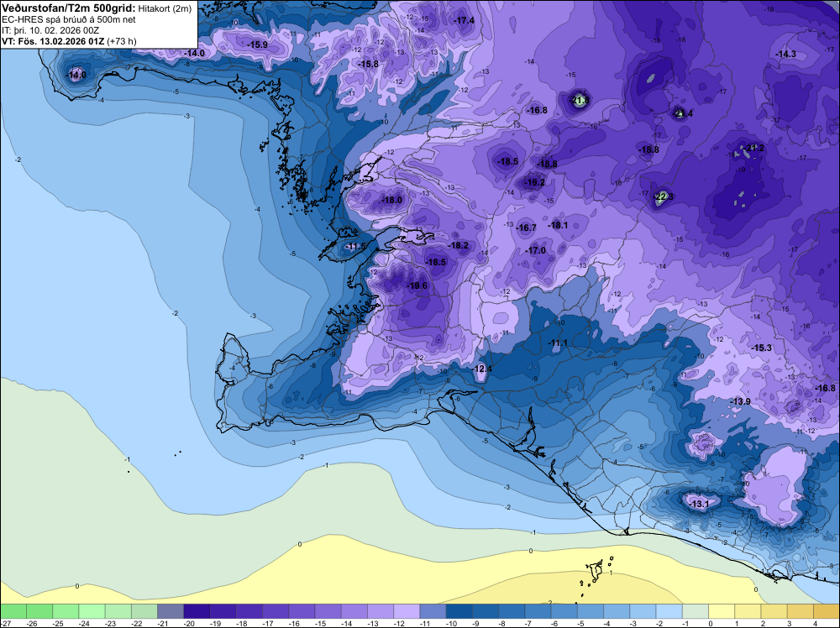This screenshot has width=840, height=628.
Task: Click the '4' legend scale label
Action: [x=816, y=623]
